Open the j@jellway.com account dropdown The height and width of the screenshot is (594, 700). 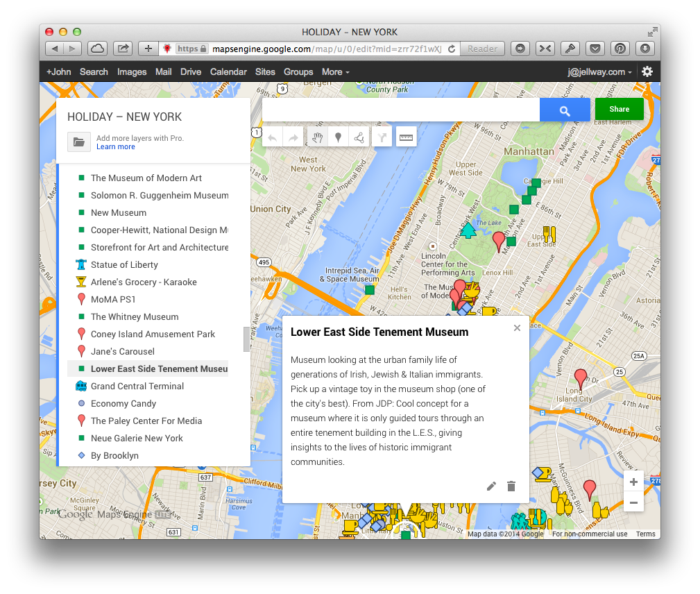pos(599,72)
